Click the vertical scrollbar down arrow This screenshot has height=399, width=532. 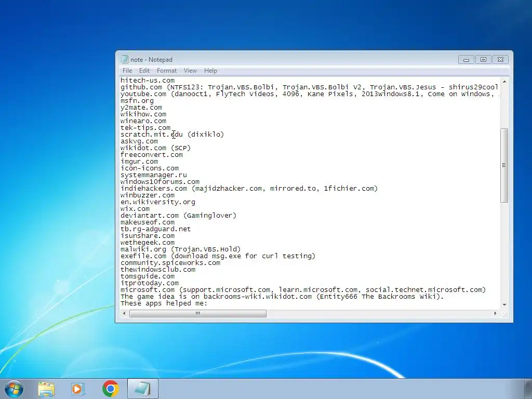[504, 304]
